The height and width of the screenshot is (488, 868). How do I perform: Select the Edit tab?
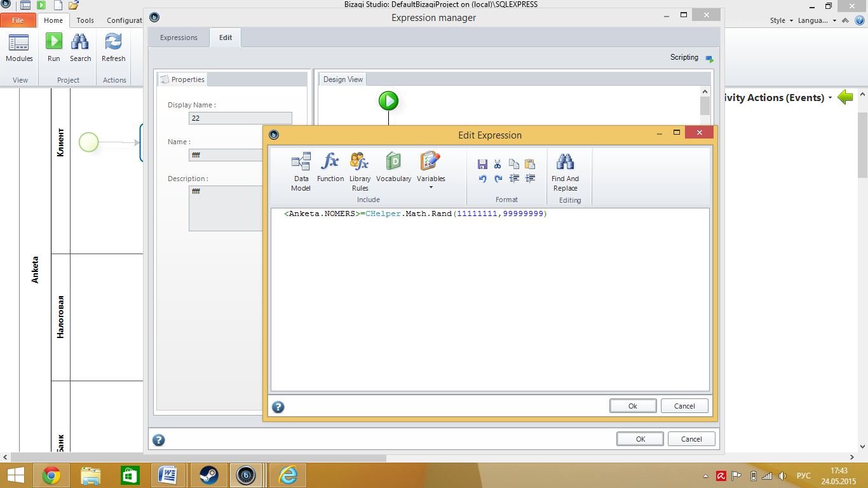tap(226, 37)
